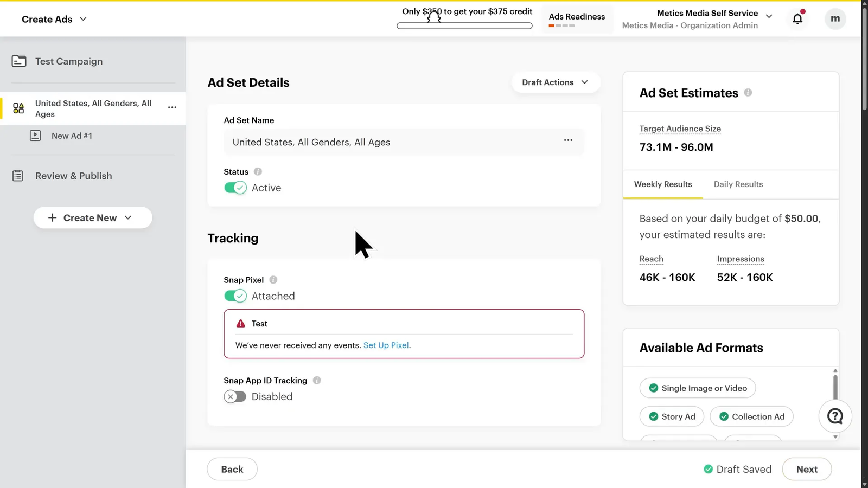The image size is (868, 488).
Task: Switch to the Daily Results tab
Action: [738, 184]
